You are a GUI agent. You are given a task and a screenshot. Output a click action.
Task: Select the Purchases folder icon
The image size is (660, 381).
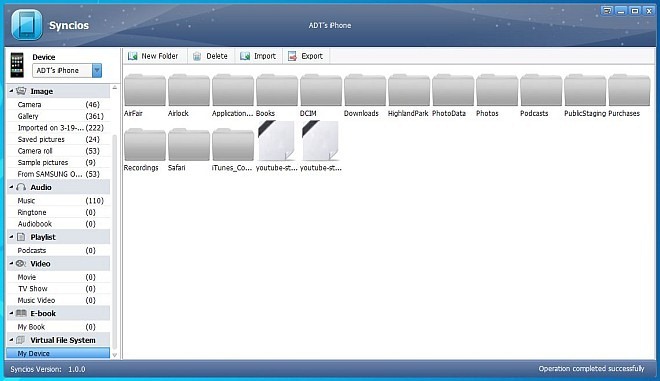(x=629, y=90)
